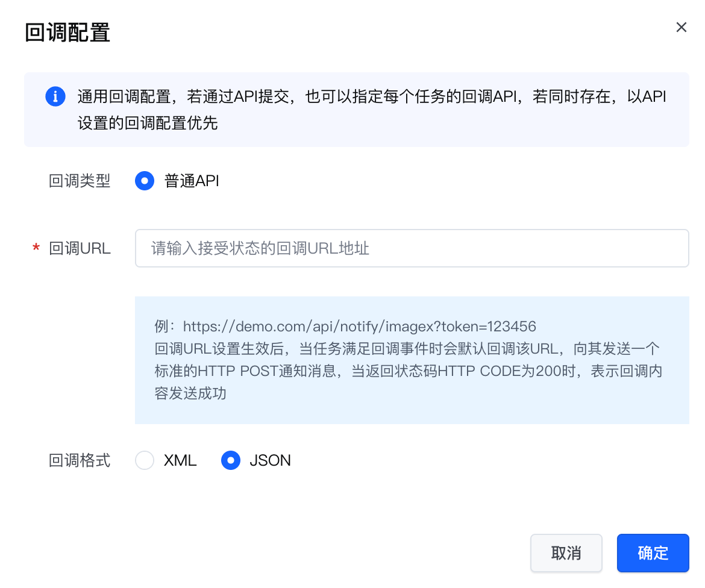The image size is (705, 588).
Task: Click the JSON label text
Action: click(x=270, y=461)
